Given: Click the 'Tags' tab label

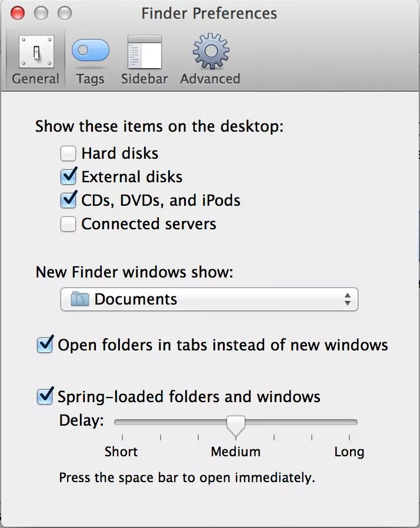Looking at the screenshot, I should (90, 79).
